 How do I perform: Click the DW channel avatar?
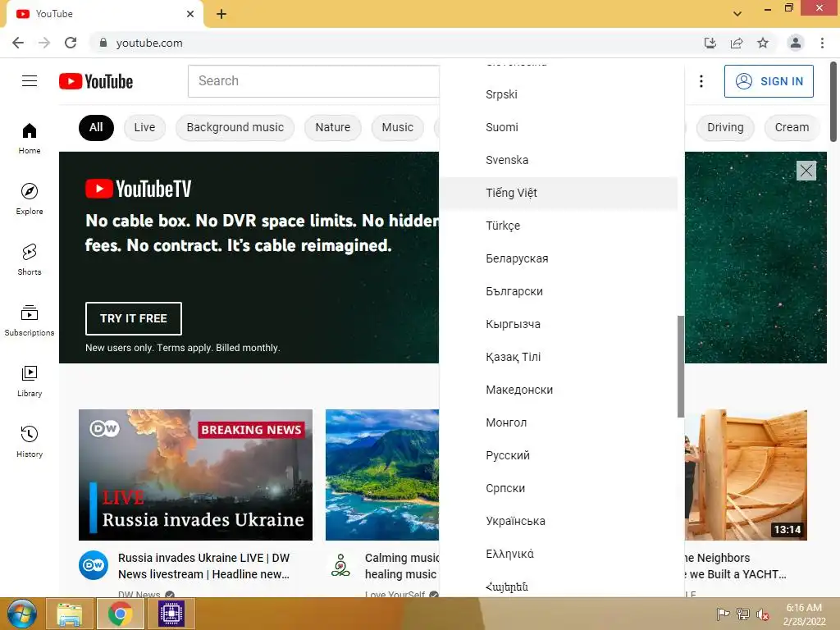[94, 565]
